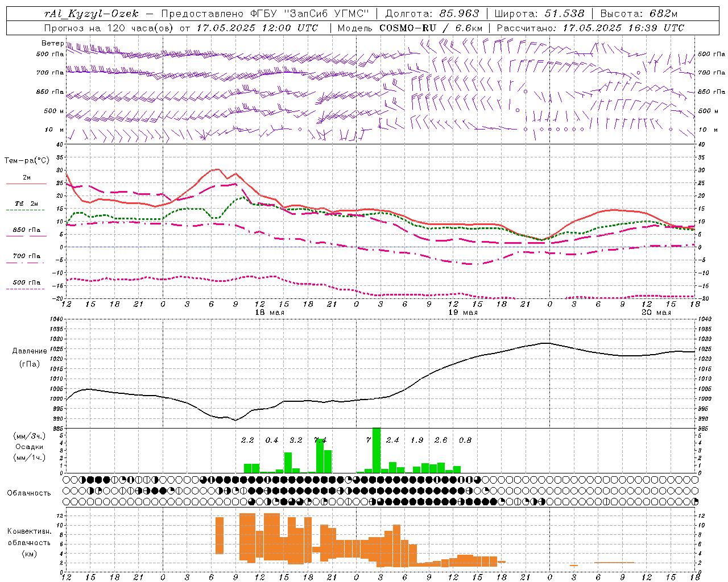The image size is (728, 582).
Task: Click the calculation time Рассчитано: 17.05.2025 16:39 UTC
Action: coord(590,28)
